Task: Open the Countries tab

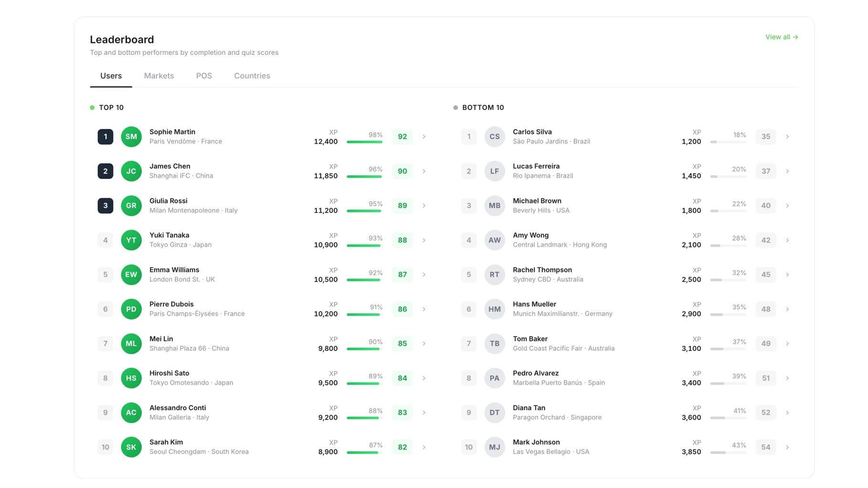Action: (x=252, y=76)
